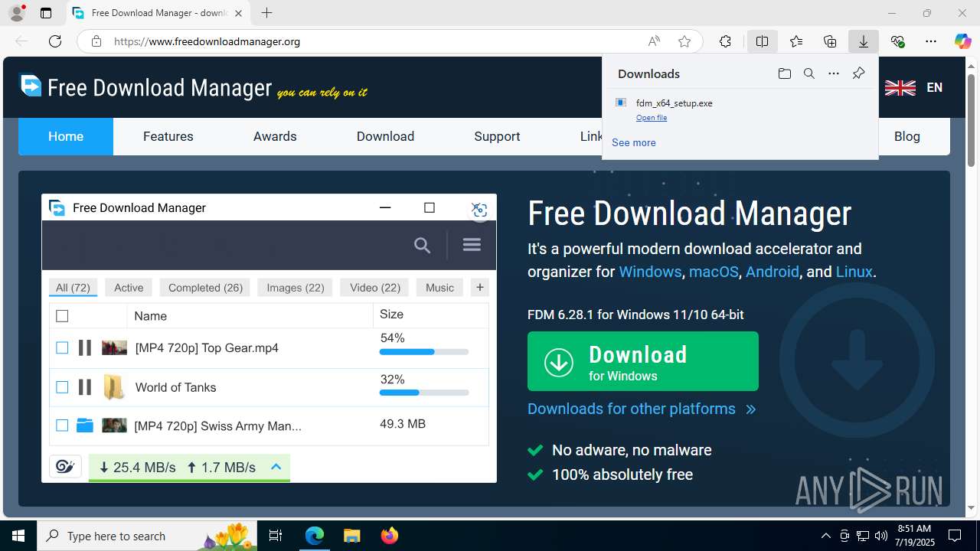This screenshot has height=551, width=980.
Task: Refresh the page with reload icon
Action: pyautogui.click(x=55, y=41)
